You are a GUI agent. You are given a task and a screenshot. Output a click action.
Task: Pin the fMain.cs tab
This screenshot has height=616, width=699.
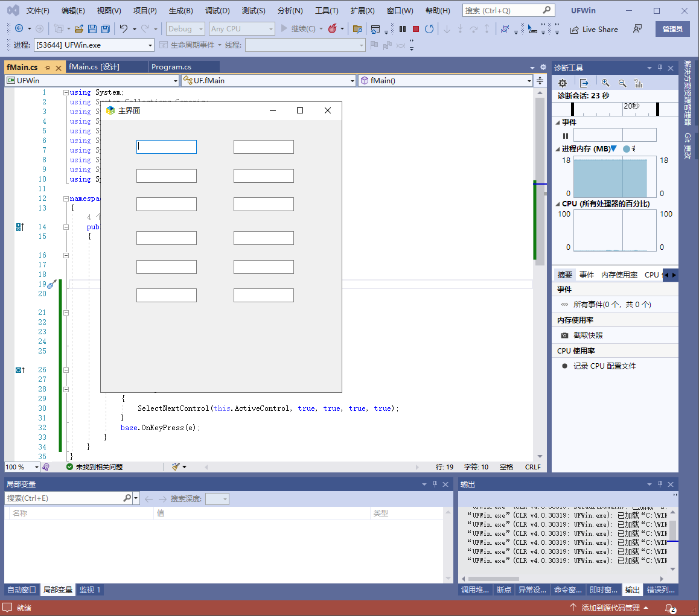coord(47,68)
